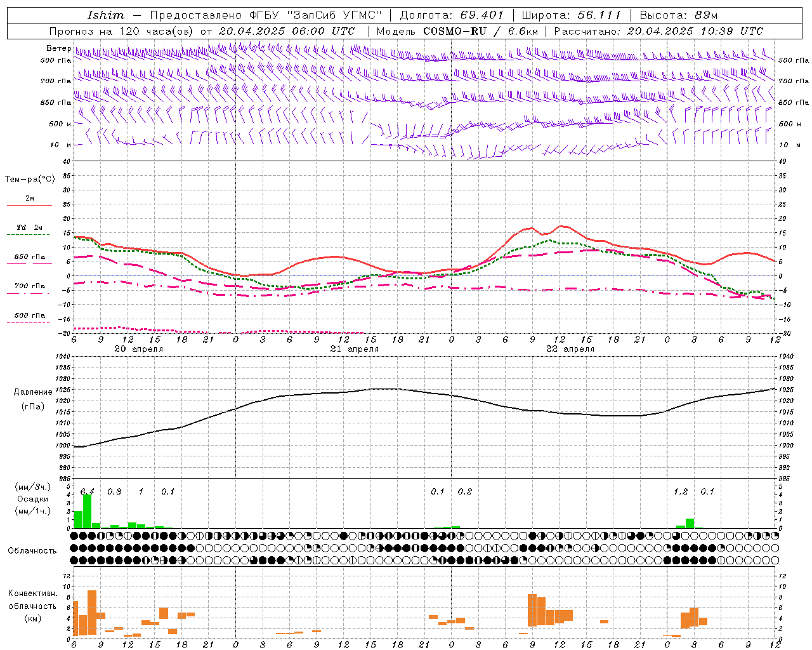Select the provider text ФГБУ "ЗапСиб УГМС"
812x650 pixels.
tap(316, 15)
